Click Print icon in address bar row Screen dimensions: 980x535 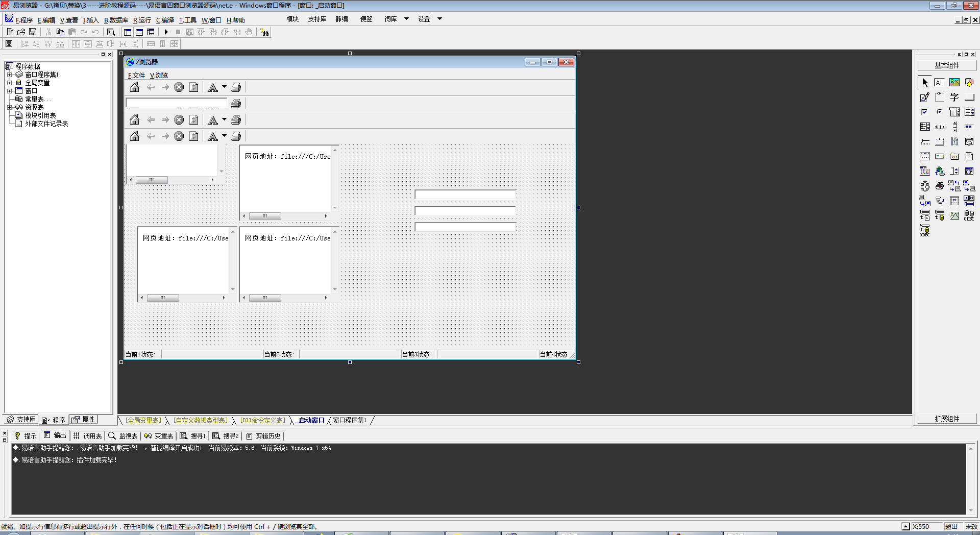(x=236, y=104)
